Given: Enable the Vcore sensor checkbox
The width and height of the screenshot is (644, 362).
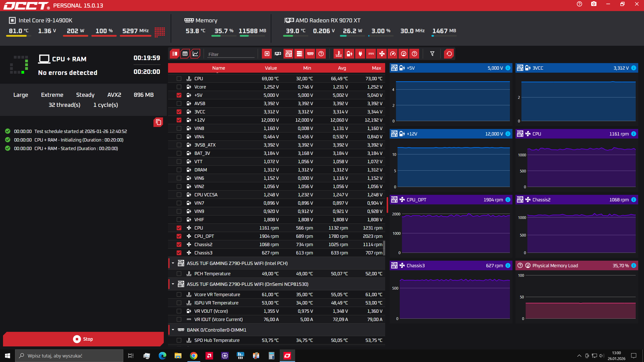Looking at the screenshot, I should [179, 87].
